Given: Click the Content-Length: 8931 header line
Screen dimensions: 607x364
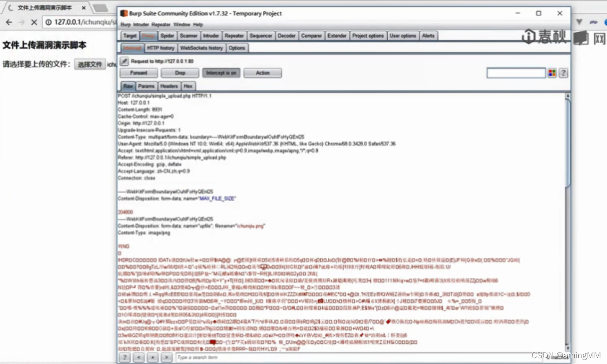Looking at the screenshot, I should [x=140, y=109].
